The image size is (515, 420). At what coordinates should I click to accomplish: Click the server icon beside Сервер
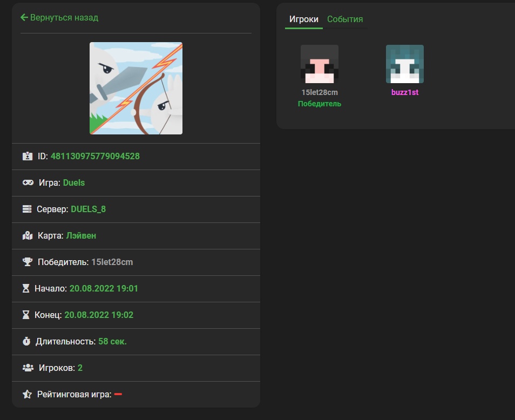pyautogui.click(x=27, y=209)
